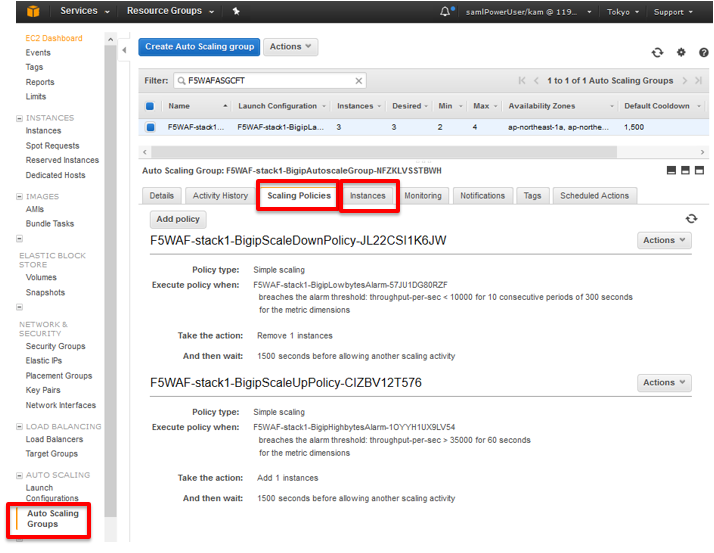Toggle the select-all checkbox in table header
This screenshot has width=714, height=553.
click(x=150, y=106)
